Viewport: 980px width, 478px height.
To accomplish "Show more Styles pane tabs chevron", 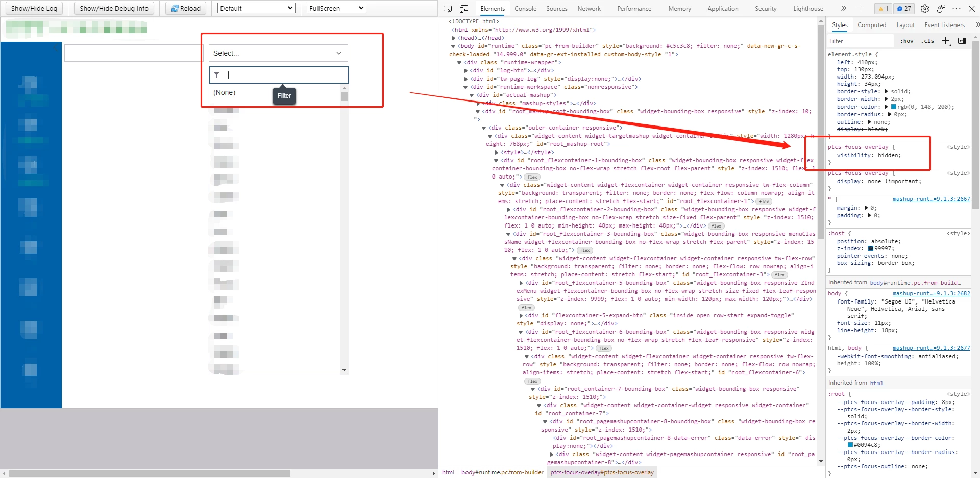I will (x=977, y=24).
